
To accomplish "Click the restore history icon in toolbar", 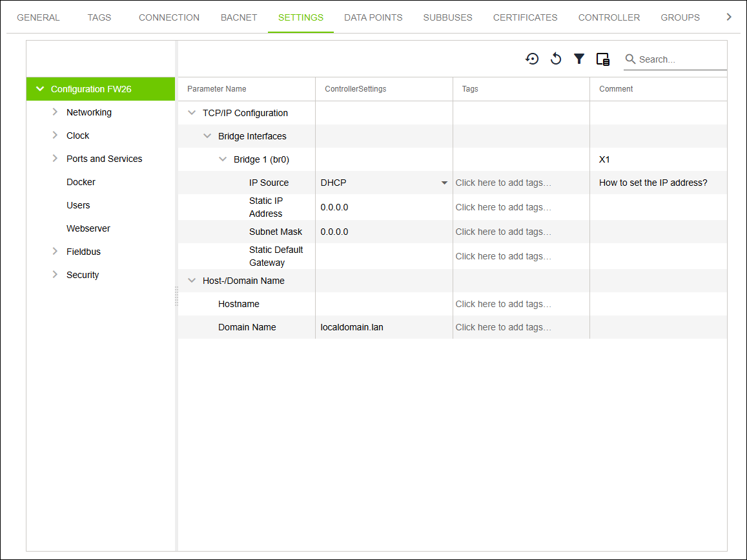I will (x=531, y=59).
